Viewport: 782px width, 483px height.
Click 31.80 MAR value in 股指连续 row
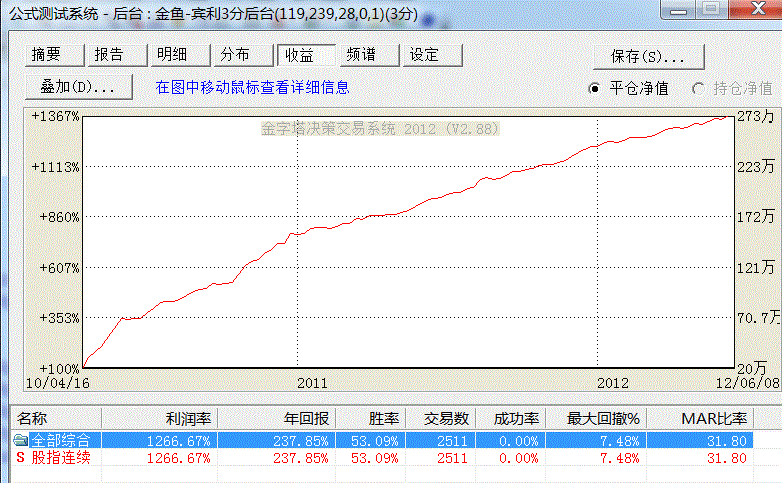coord(727,458)
